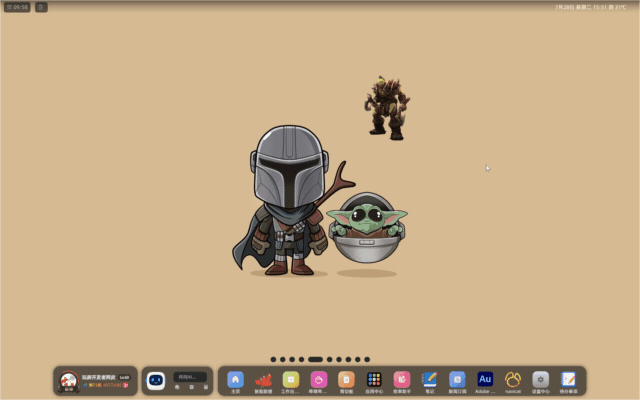The height and width of the screenshot is (400, 640).
Task: Click the date and time in top bar
Action: tap(581, 7)
